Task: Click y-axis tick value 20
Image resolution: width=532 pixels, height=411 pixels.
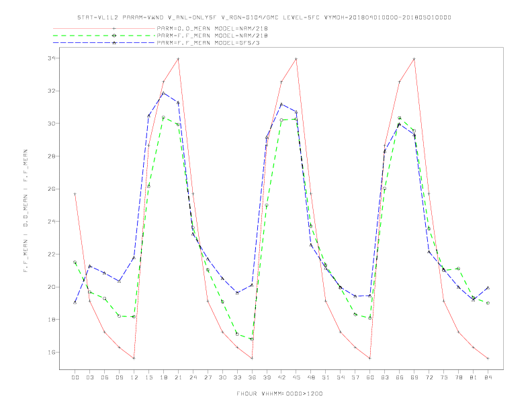Action: click(x=51, y=287)
